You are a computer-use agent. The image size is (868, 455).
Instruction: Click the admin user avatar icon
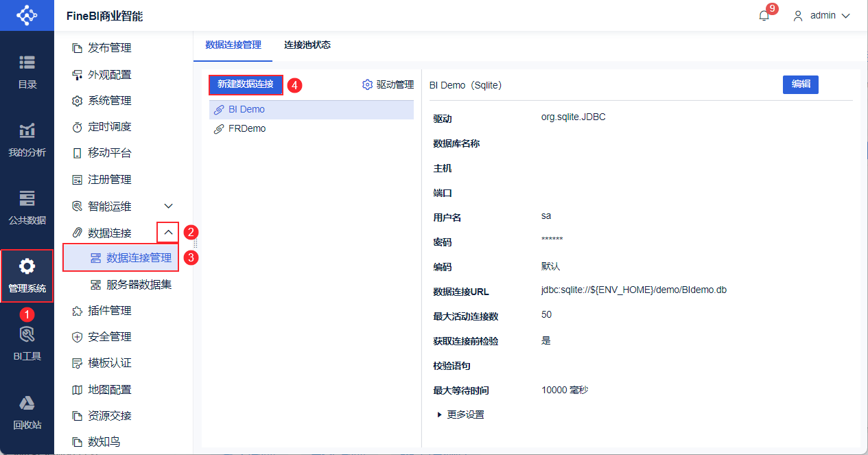coord(798,16)
